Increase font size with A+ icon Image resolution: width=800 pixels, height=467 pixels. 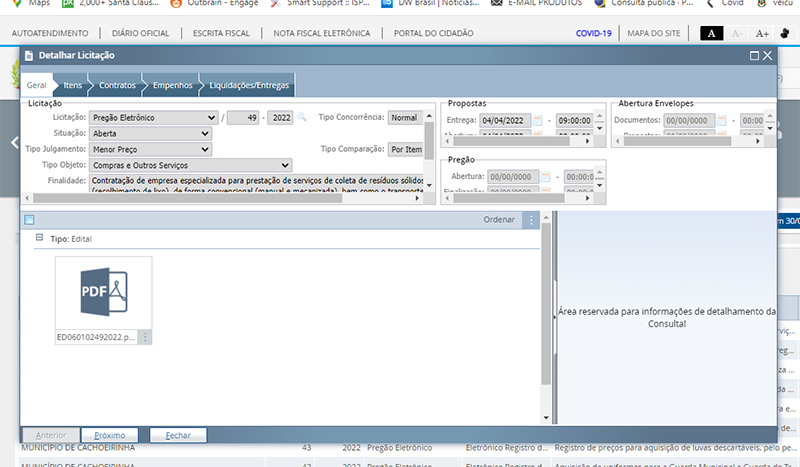point(762,33)
